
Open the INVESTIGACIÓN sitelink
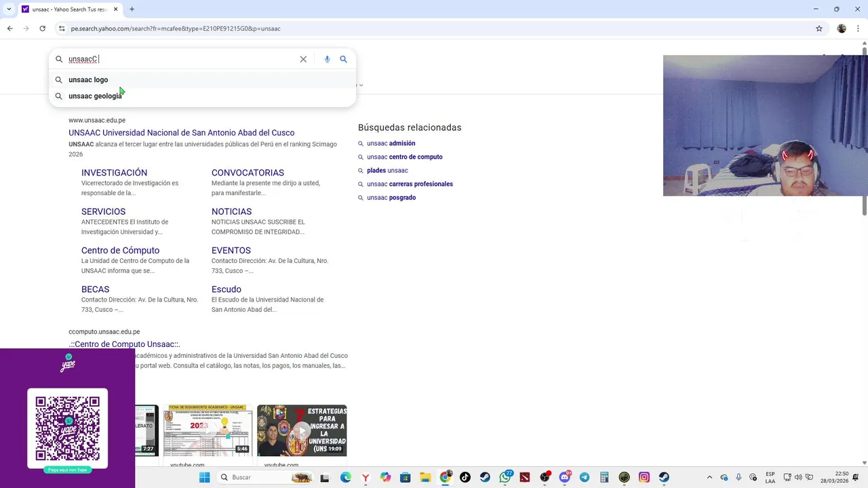coord(114,173)
